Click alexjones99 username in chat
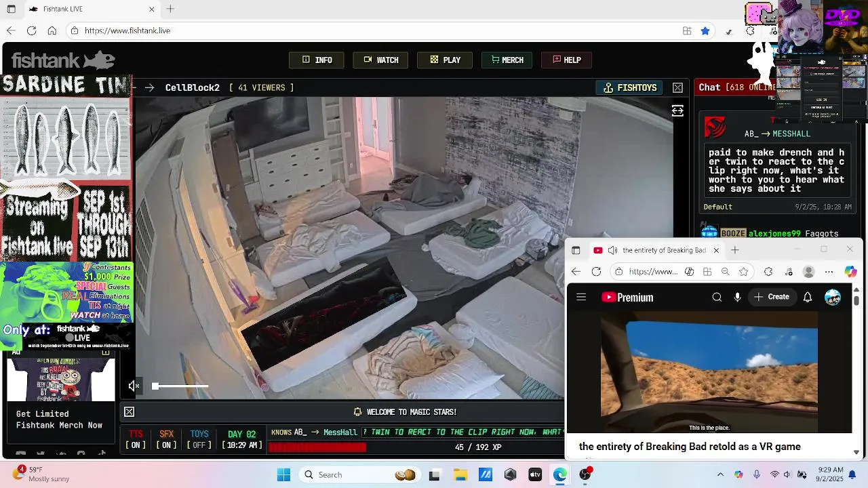Viewport: 868px width, 488px height. tap(774, 234)
